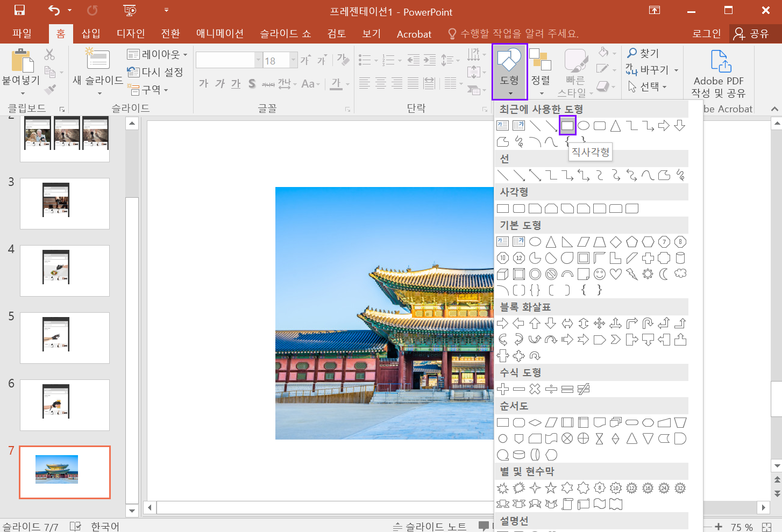Viewport: 782px width, 532px height.
Task: Switch to the Insert tab
Action: click(x=91, y=33)
